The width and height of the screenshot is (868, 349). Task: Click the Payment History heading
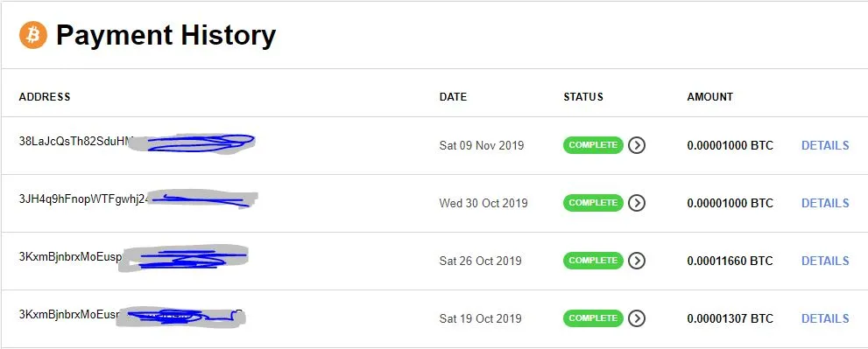pyautogui.click(x=166, y=35)
